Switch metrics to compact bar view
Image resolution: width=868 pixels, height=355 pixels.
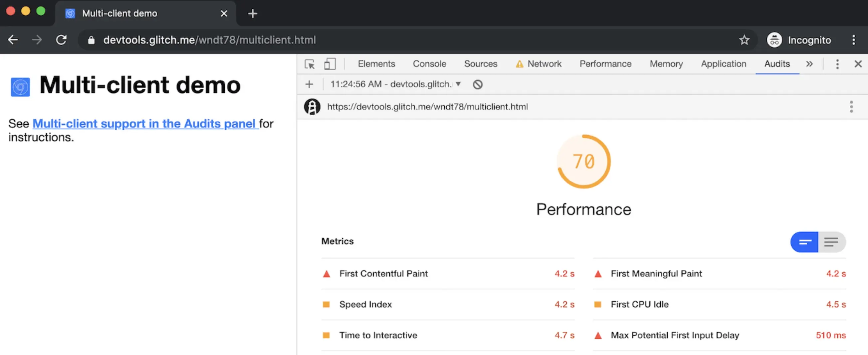(x=804, y=242)
